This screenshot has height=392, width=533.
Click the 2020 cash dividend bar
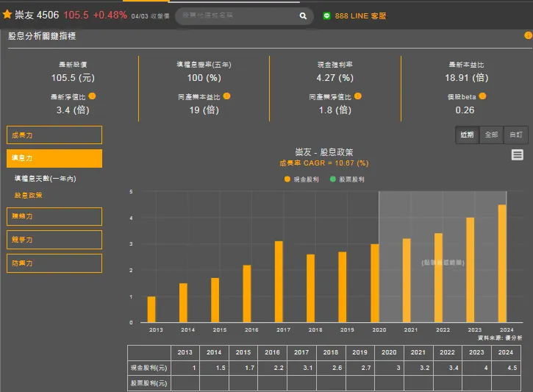[375, 283]
